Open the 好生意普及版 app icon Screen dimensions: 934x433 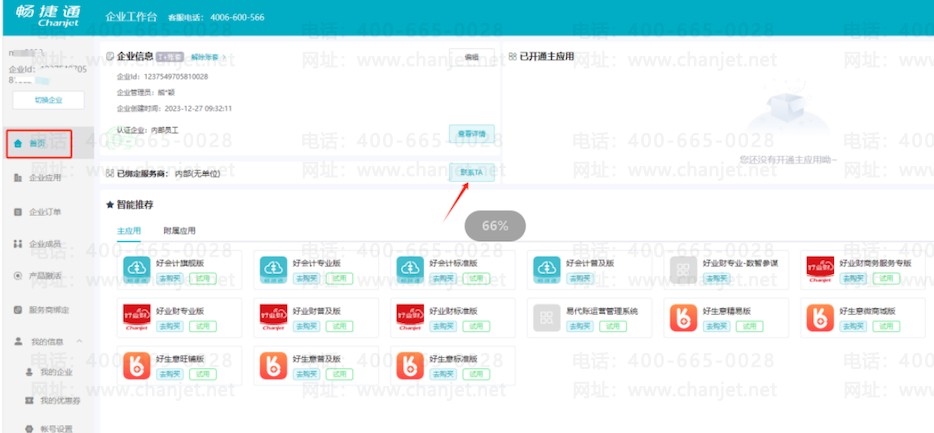[273, 366]
